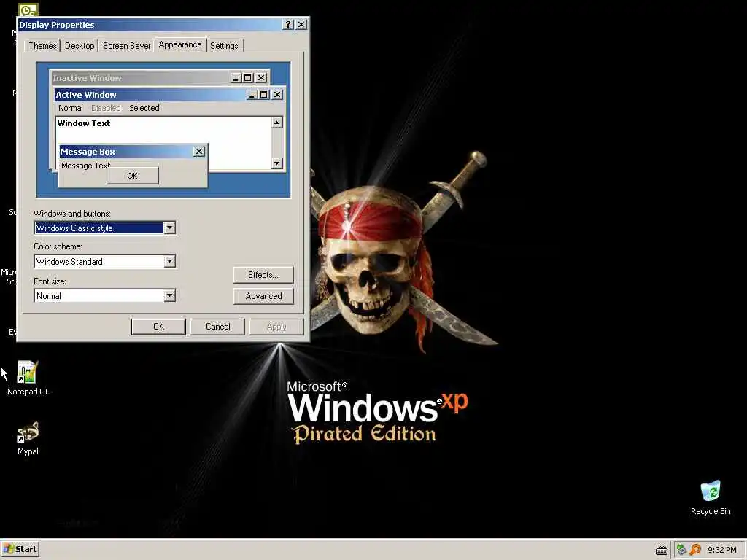The image size is (747, 560).
Task: Click the partially hidden icon above Display Properties
Action: click(x=28, y=9)
